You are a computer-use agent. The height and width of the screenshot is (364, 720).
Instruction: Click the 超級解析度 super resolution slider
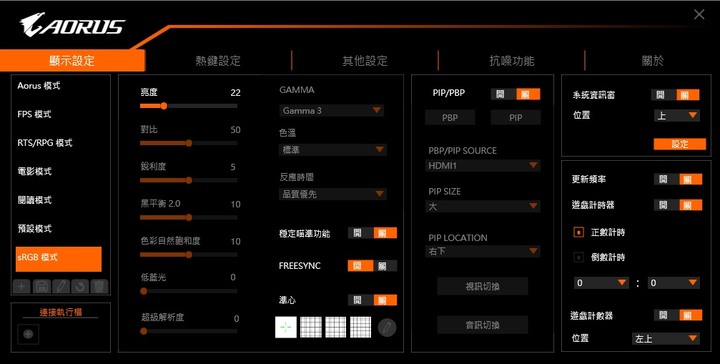pos(189,330)
